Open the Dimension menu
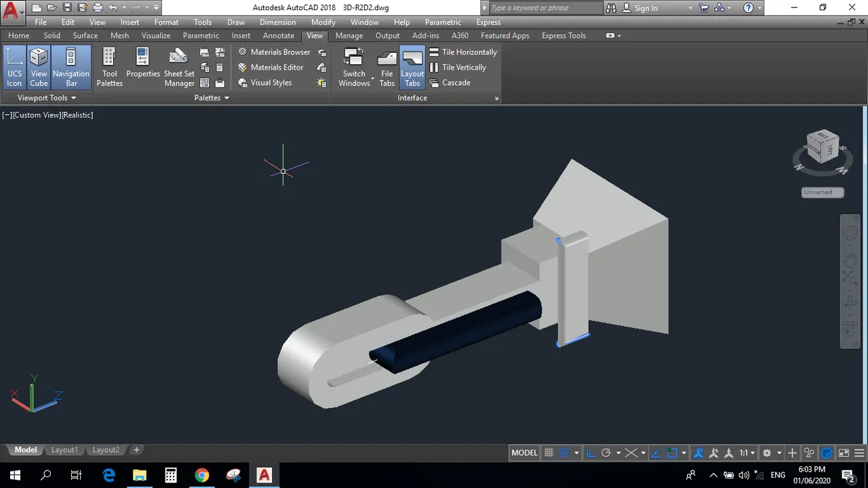868x488 pixels. 278,22
